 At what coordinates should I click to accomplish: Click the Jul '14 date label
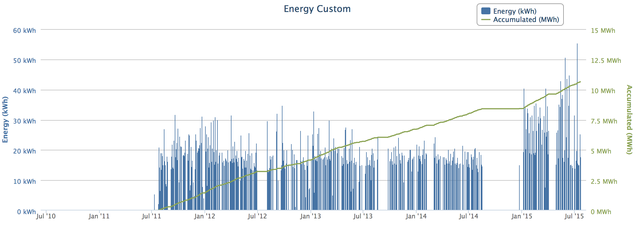tap(469, 216)
